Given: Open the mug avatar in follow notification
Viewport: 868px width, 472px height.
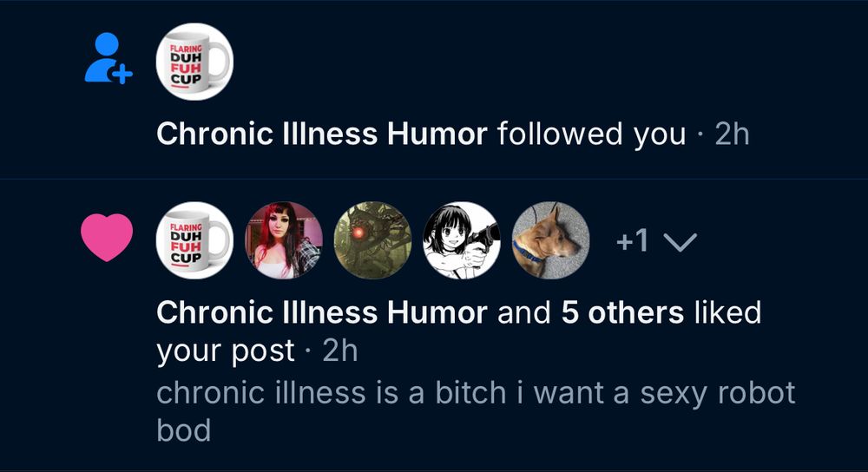Looking at the screenshot, I should [194, 62].
